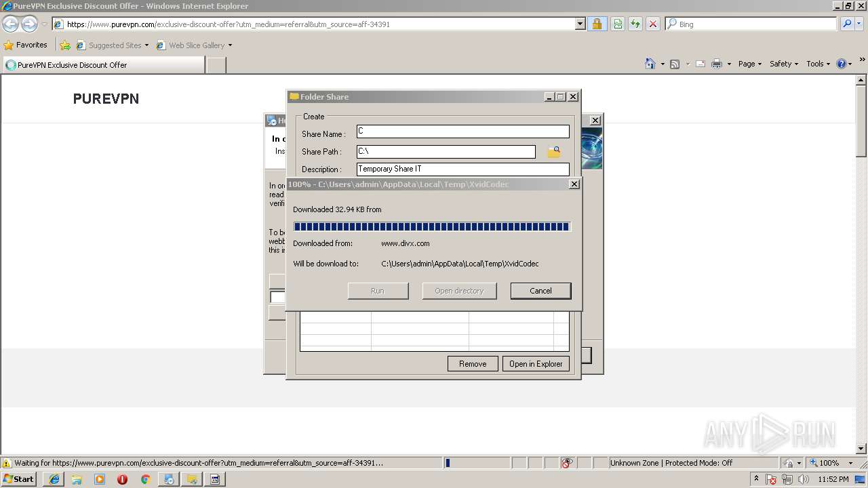Click the Share Path input field

point(446,152)
